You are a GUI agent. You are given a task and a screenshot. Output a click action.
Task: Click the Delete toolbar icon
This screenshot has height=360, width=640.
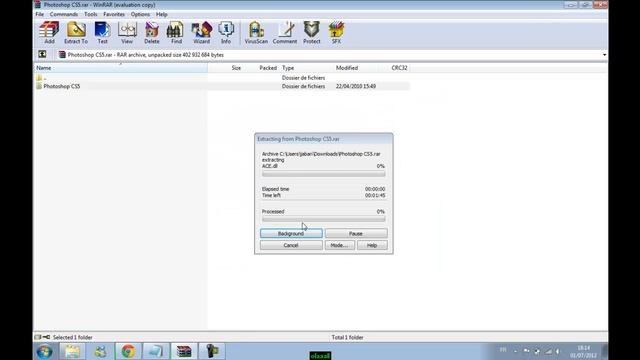coord(151,33)
